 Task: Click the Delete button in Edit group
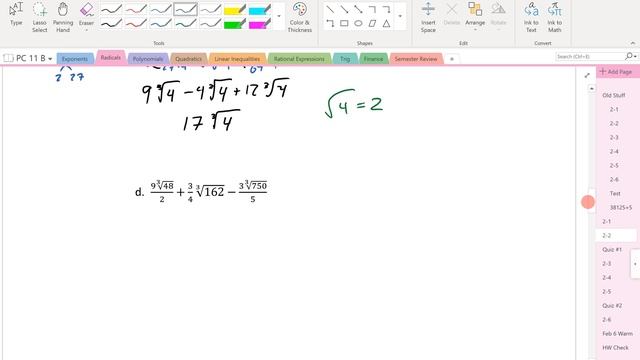click(x=451, y=14)
